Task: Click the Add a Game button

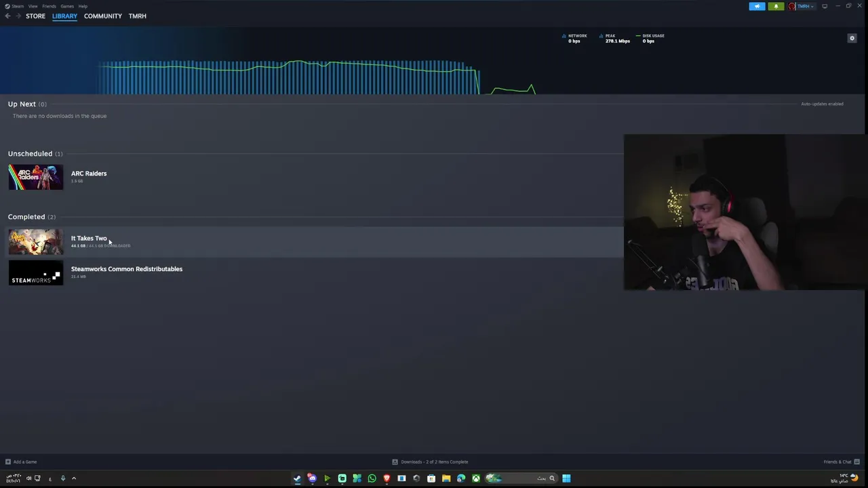Action: (21, 462)
